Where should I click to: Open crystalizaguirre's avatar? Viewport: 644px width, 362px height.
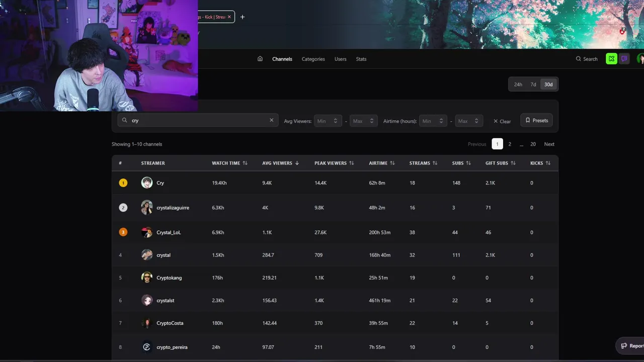point(147,207)
